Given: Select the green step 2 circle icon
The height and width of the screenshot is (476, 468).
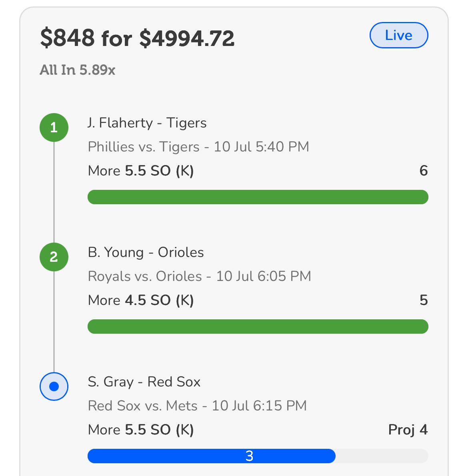Looking at the screenshot, I should pyautogui.click(x=54, y=257).
